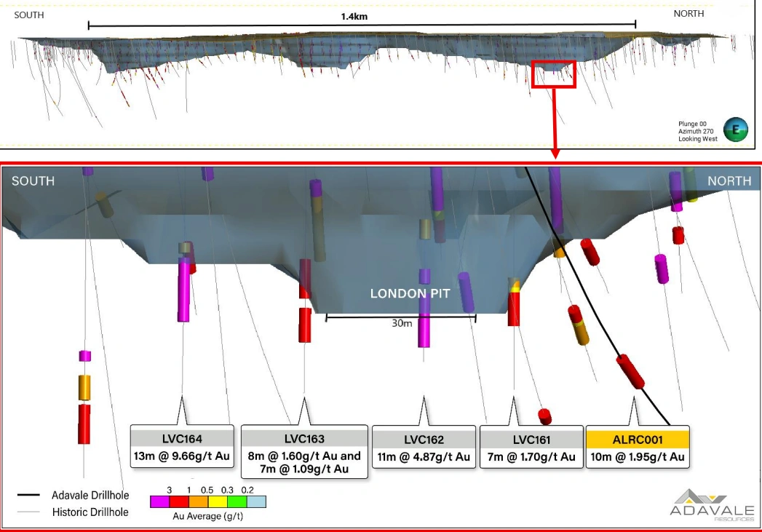762x532 pixels.
Task: Select the LVC163 drillhole label
Action: pyautogui.click(x=304, y=439)
